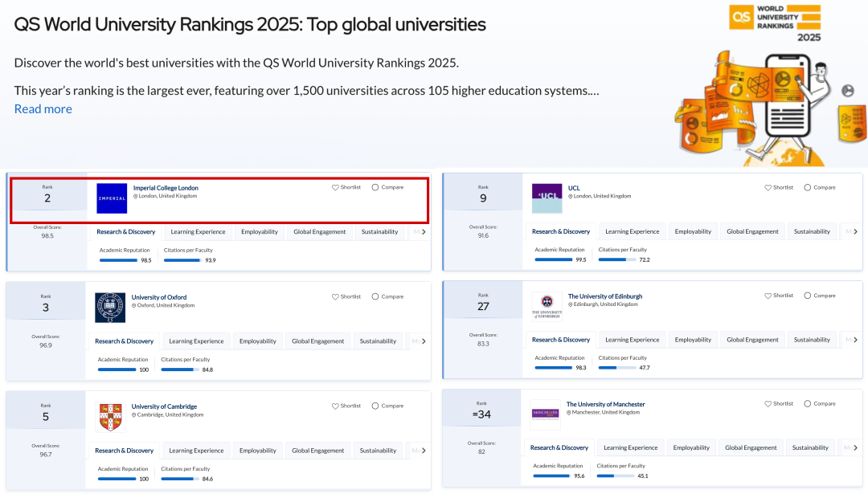Open Sustainability tab on Edinburgh card
The image size is (868, 498).
(x=812, y=340)
